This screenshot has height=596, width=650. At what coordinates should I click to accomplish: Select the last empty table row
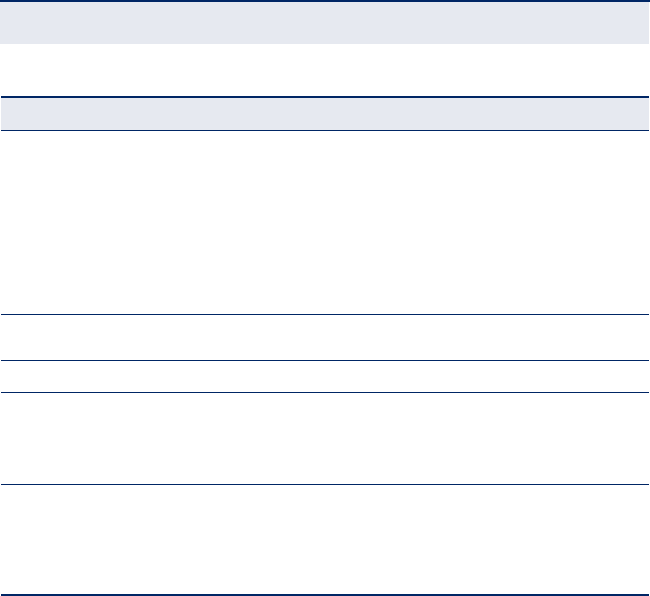(324, 541)
